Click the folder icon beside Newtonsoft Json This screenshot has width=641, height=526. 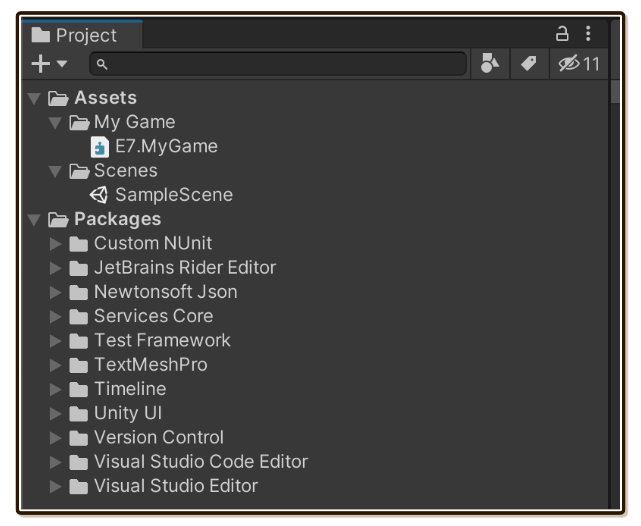tap(78, 293)
